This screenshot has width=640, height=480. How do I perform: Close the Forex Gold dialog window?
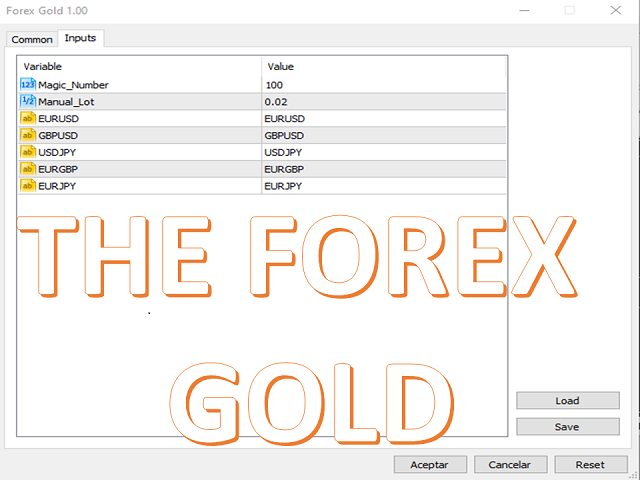coord(616,10)
